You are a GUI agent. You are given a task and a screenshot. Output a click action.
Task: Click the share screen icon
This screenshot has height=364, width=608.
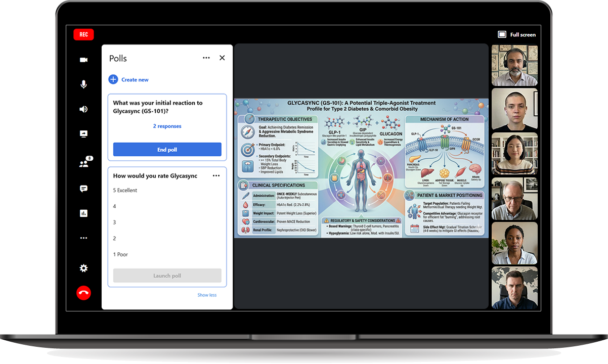[x=83, y=134]
